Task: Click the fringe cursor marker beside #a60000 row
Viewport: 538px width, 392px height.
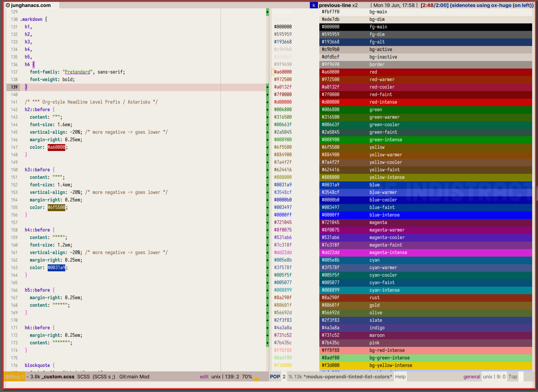Action: (x=273, y=72)
